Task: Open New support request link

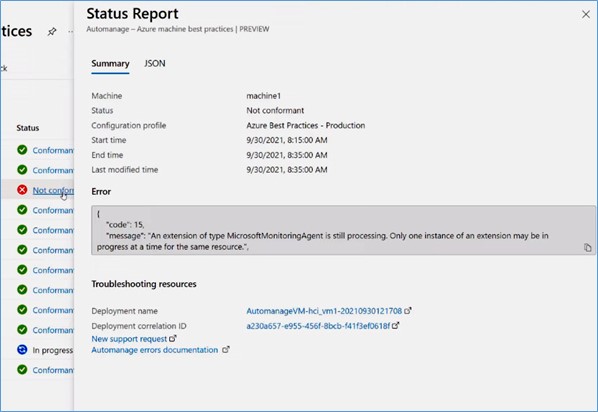Action: point(129,339)
